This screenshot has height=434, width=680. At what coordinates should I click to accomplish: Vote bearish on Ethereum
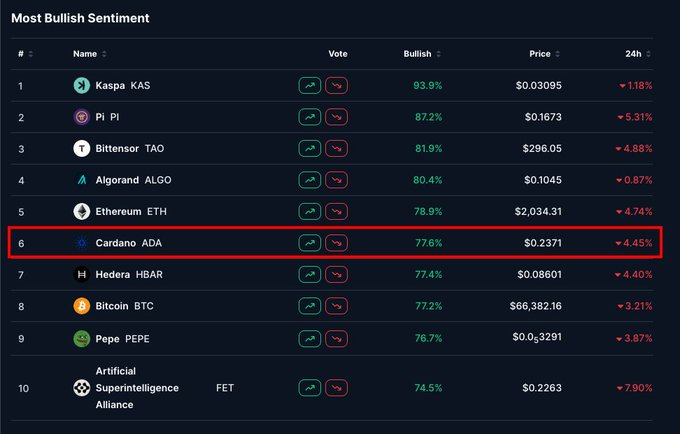click(336, 212)
